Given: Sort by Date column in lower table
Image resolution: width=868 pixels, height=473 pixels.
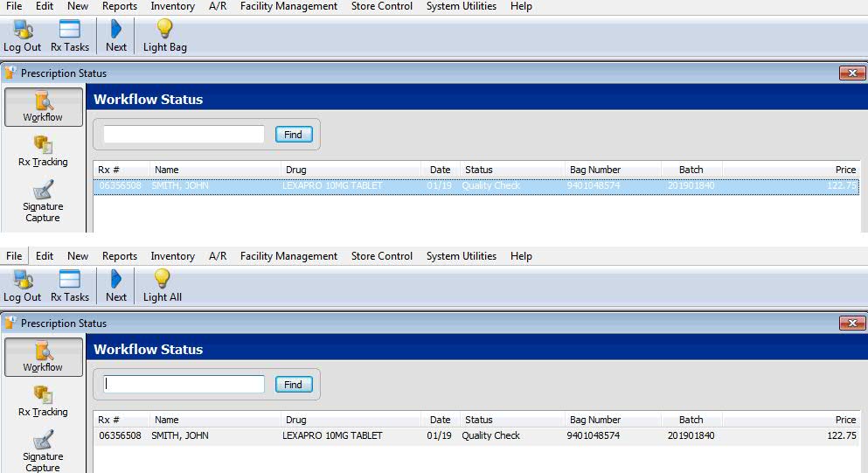Looking at the screenshot, I should click(x=441, y=420).
